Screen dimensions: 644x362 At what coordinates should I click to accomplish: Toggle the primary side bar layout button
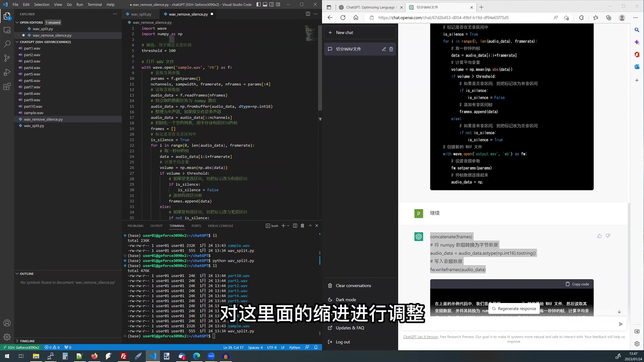point(258,5)
